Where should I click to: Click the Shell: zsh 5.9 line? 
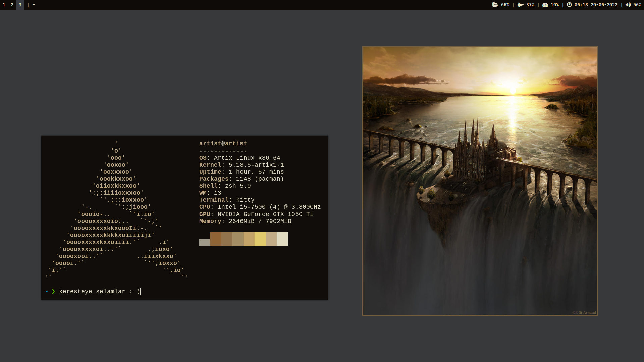225,186
